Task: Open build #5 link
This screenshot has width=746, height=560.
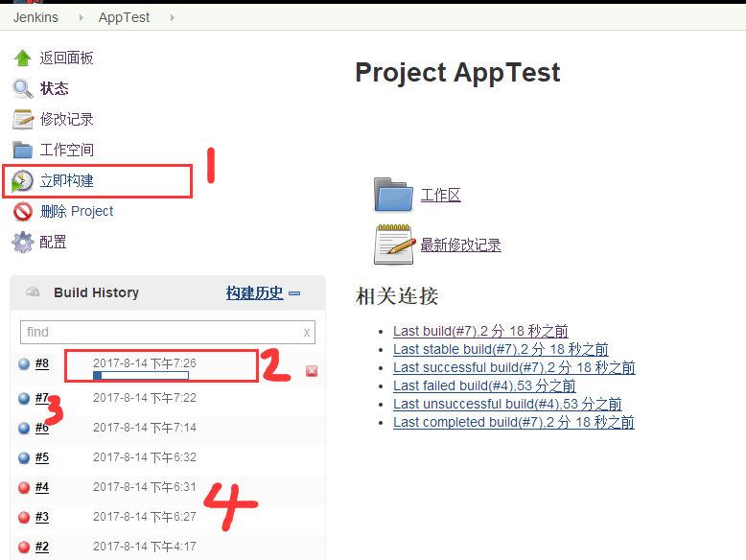Action: pos(42,457)
